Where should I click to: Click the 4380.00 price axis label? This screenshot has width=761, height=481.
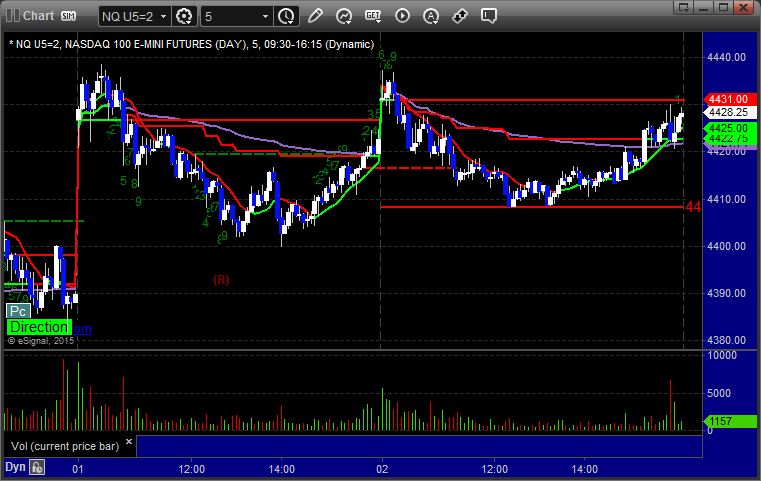[x=727, y=340]
